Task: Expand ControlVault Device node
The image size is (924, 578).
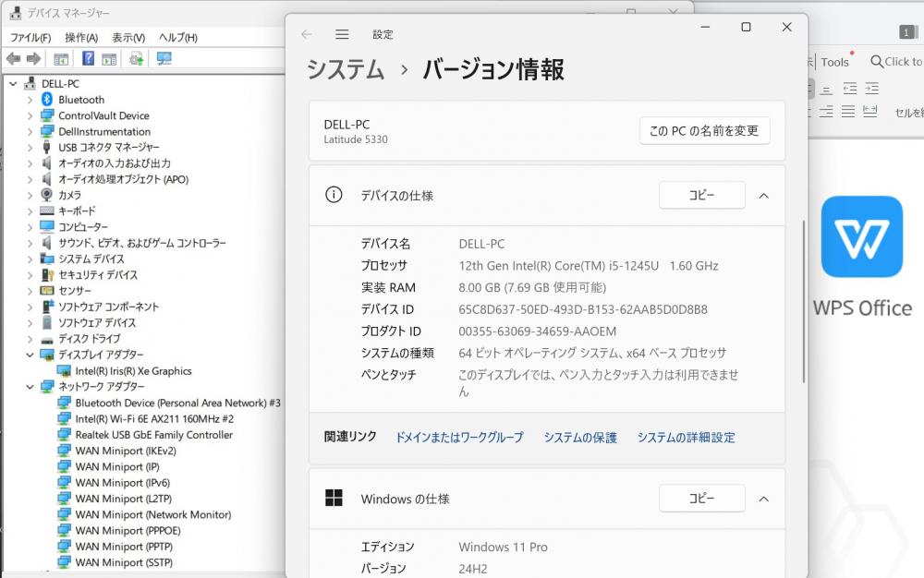Action: pyautogui.click(x=30, y=116)
